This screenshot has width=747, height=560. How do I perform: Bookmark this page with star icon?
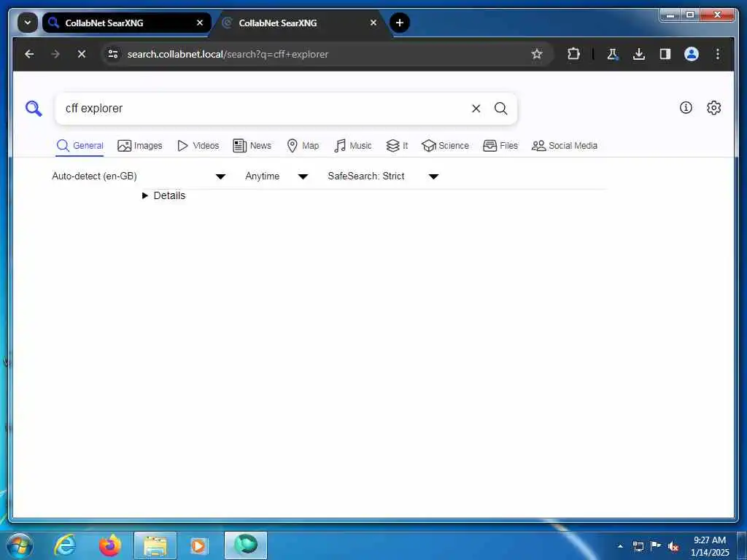tap(537, 54)
